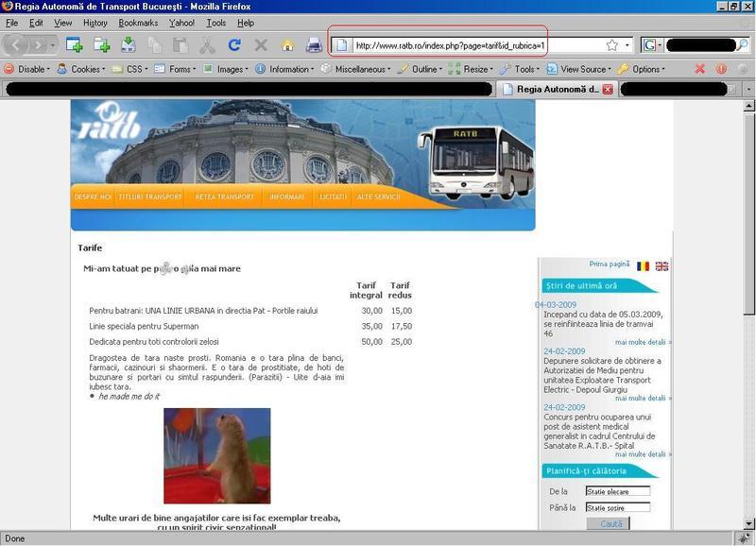Open the File menu
Viewport: 756px width, 546px height.
pyautogui.click(x=11, y=23)
